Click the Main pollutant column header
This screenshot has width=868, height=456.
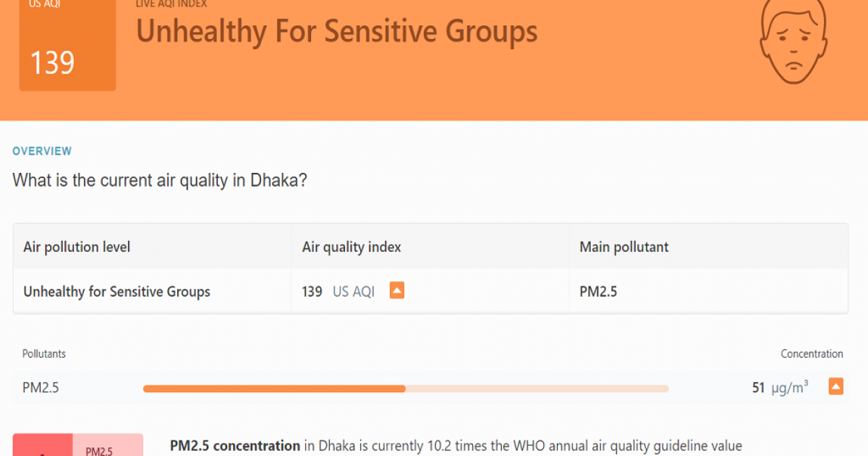(x=624, y=246)
